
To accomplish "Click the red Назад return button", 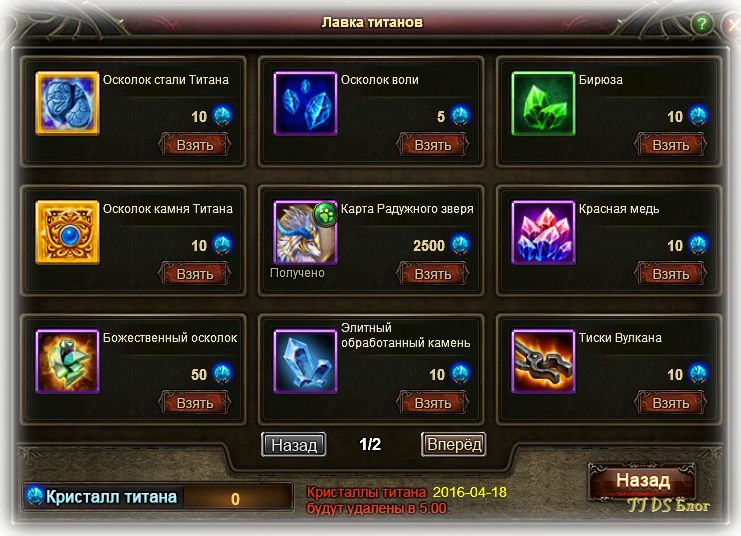I will point(642,481).
